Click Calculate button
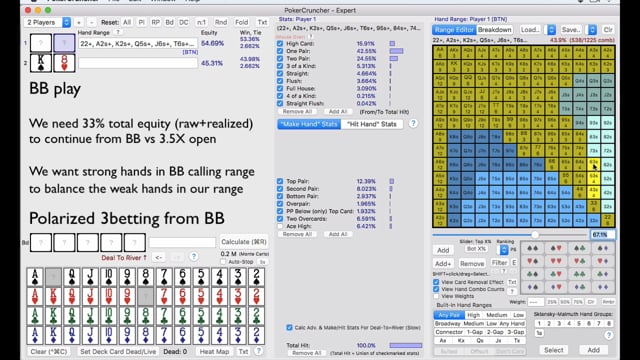Image resolution: width=640 pixels, height=360 pixels. 244,242
